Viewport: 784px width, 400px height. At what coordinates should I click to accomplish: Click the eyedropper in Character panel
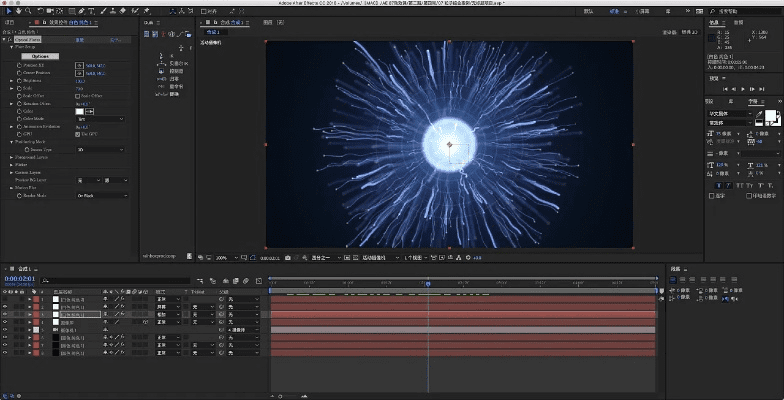pyautogui.click(x=757, y=114)
